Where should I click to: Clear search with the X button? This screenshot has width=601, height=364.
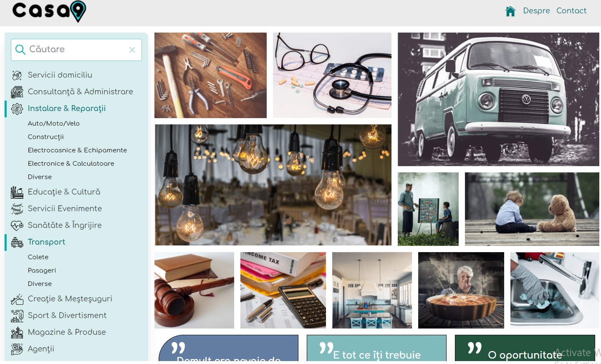pos(132,50)
